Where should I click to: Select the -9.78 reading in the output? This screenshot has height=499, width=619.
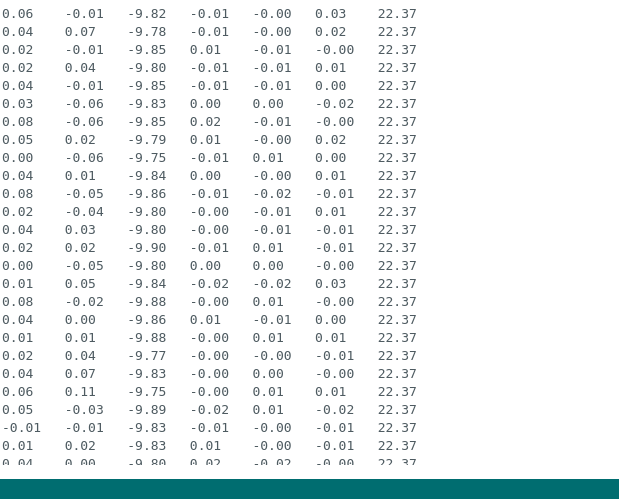[147, 32]
